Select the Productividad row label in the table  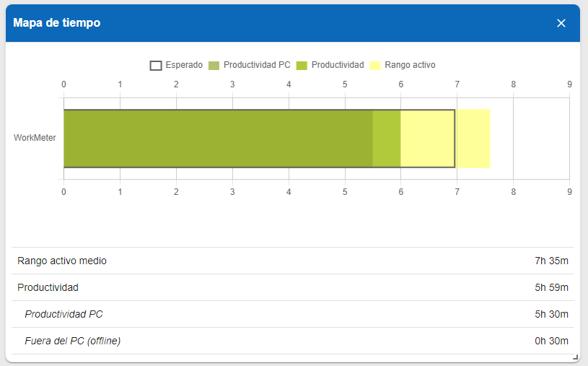(x=48, y=287)
